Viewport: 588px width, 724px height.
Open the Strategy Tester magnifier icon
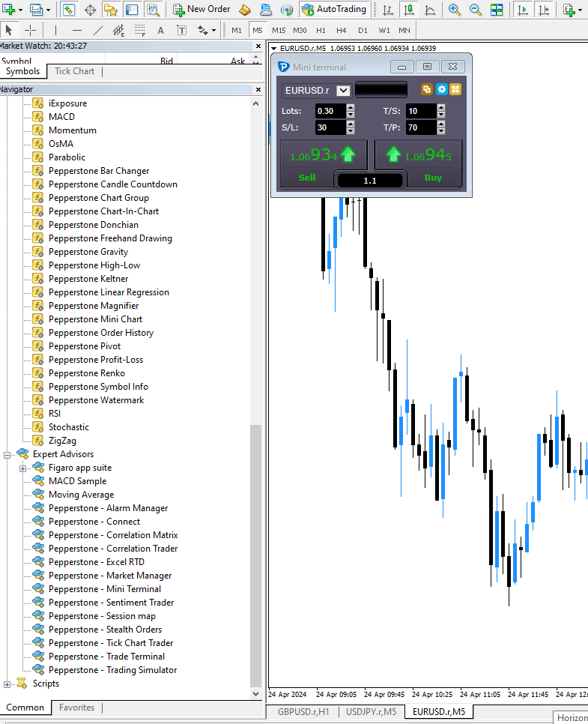[153, 9]
